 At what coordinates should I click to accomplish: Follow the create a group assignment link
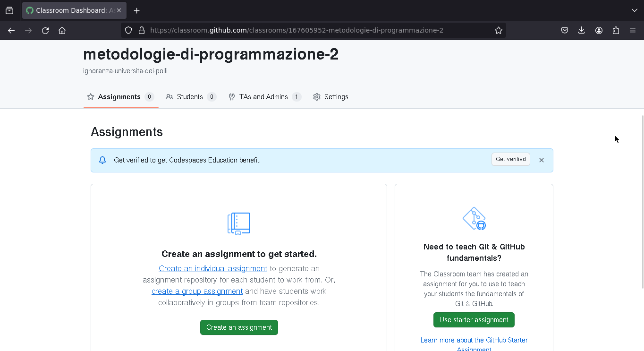tap(197, 291)
